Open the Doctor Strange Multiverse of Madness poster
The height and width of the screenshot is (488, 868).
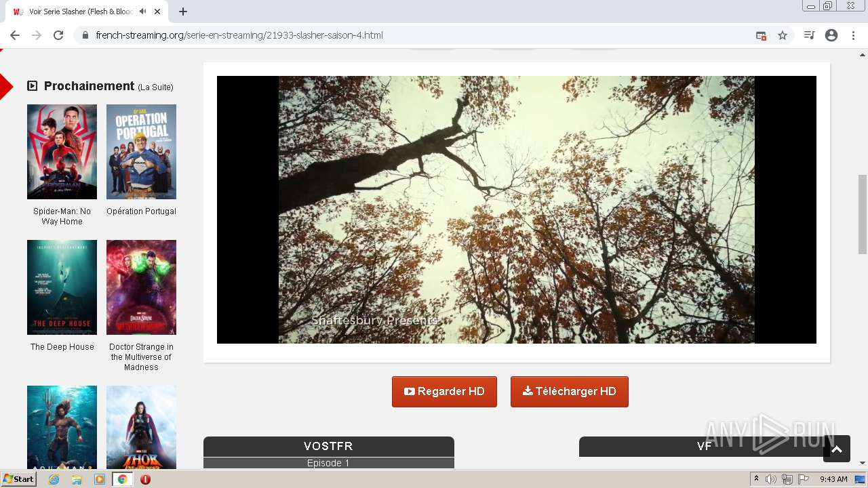(x=141, y=287)
